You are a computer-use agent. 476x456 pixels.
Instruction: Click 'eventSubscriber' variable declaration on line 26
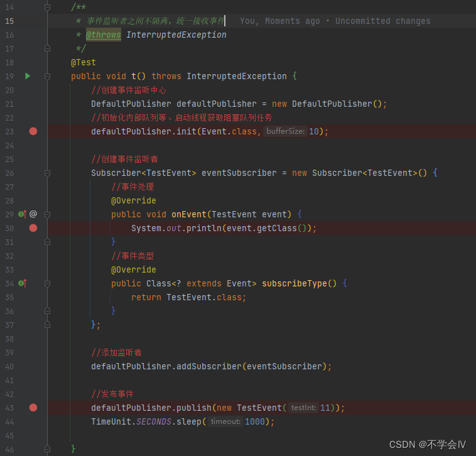239,173
